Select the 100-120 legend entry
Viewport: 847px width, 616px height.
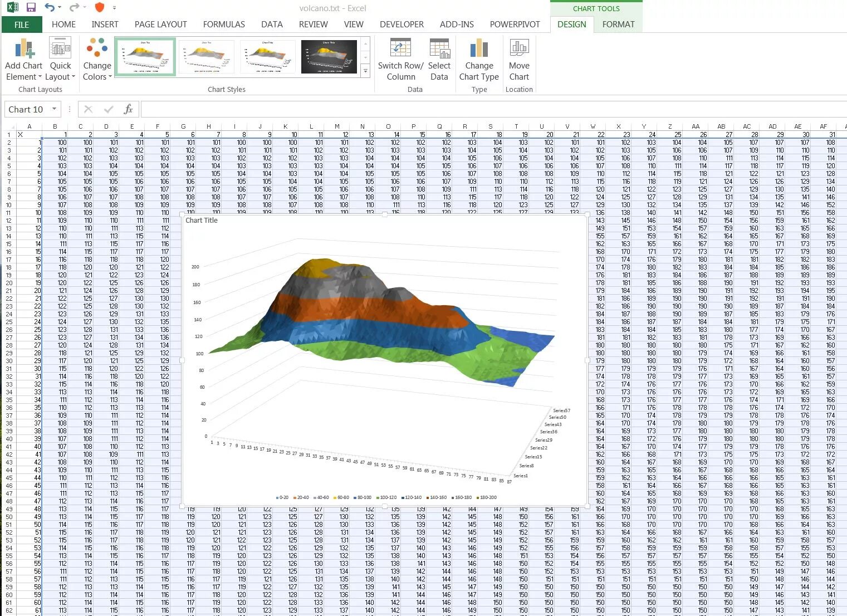(386, 497)
